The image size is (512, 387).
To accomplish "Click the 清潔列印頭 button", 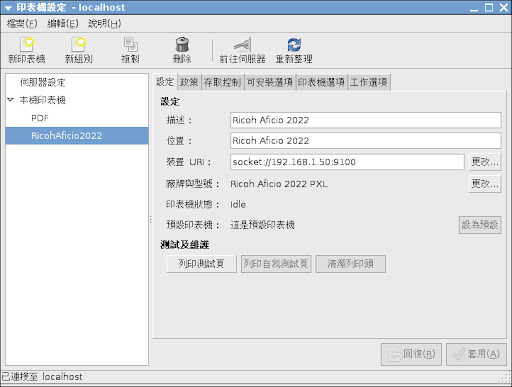I will pyautogui.click(x=350, y=264).
